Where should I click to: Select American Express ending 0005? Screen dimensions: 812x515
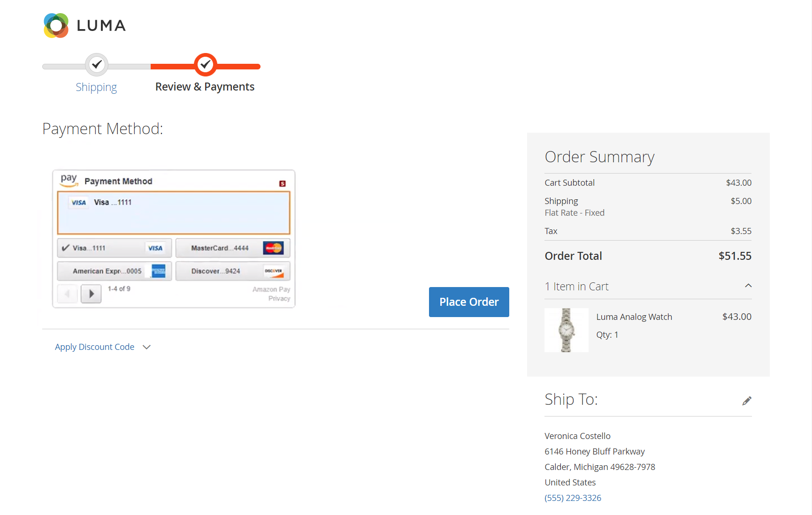(x=115, y=271)
